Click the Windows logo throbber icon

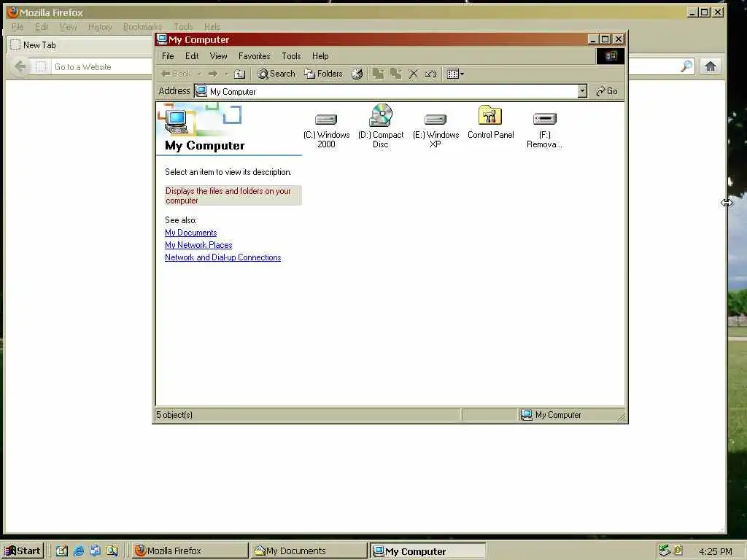pyautogui.click(x=611, y=56)
